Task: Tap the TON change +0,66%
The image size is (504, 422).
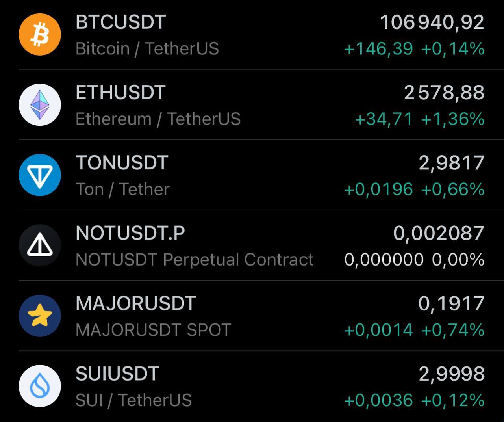Action: tap(453, 190)
